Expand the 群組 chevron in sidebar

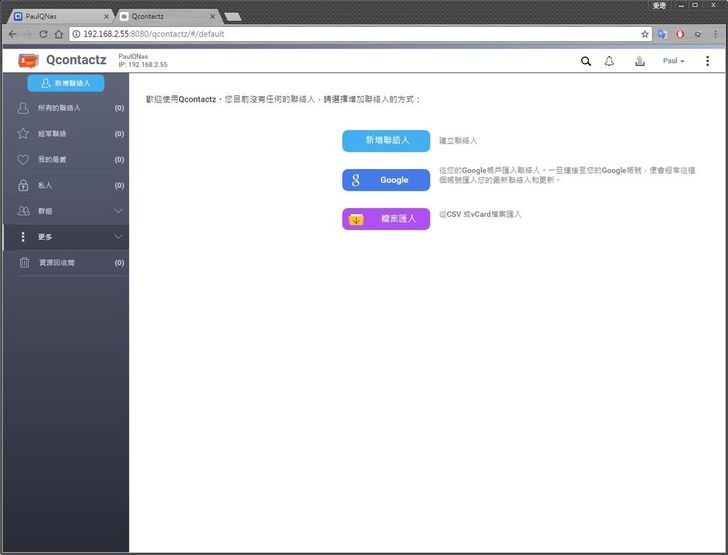point(118,211)
